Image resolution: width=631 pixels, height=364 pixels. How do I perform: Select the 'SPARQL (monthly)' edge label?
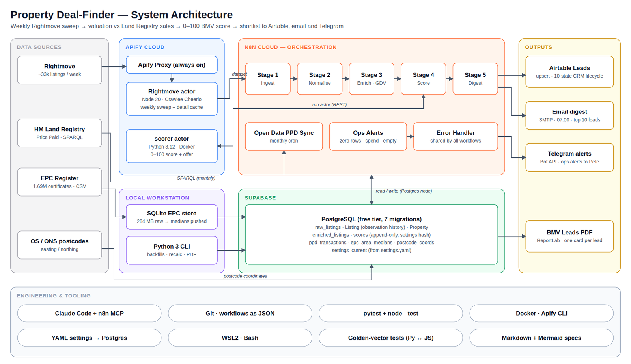click(196, 178)
